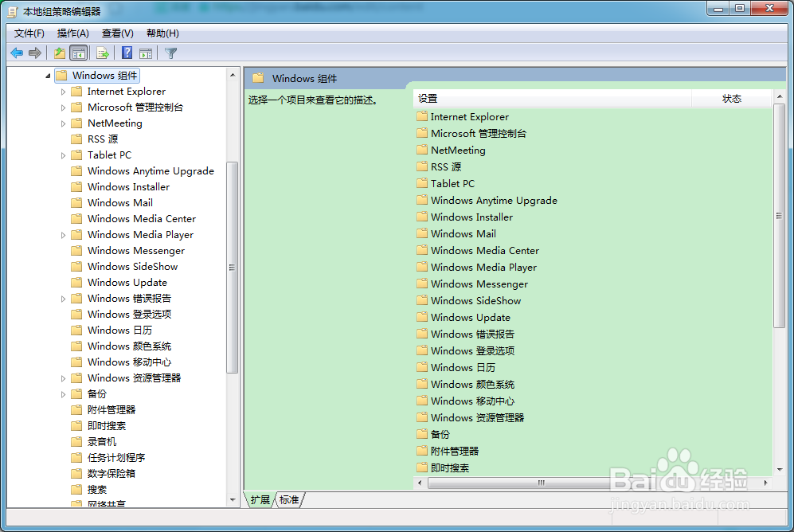The height and width of the screenshot is (532, 794).
Task: Select Microsoft 管理控制台 in right list
Action: (x=479, y=134)
